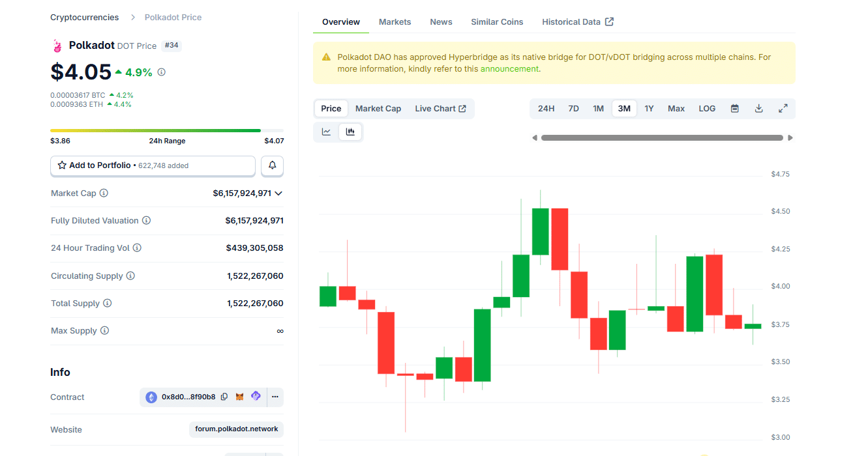
Task: Click the 0.0009363 ETH price text
Action: pos(76,104)
